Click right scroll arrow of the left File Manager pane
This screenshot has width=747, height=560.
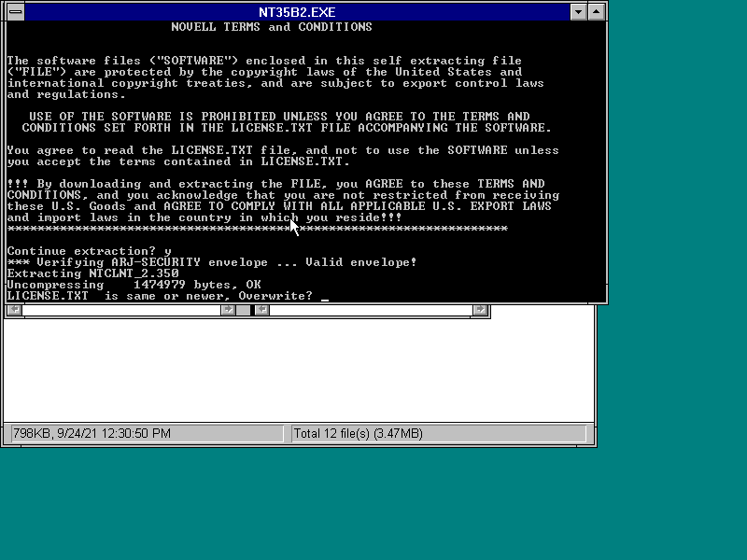[228, 310]
